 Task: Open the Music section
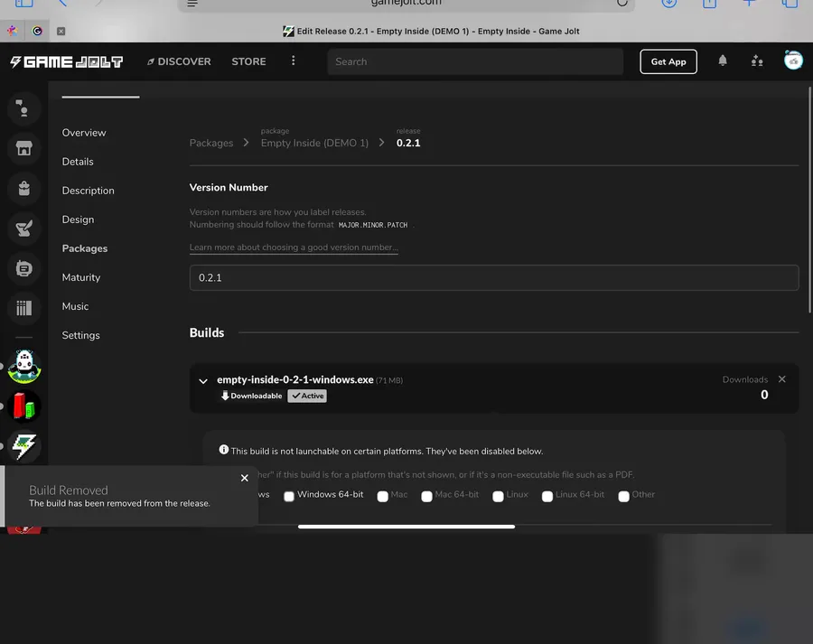(x=75, y=306)
